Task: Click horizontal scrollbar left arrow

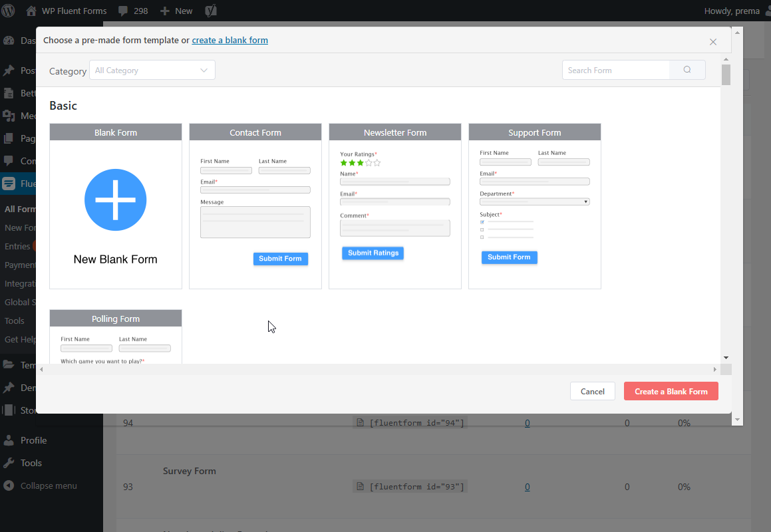Action: click(41, 369)
